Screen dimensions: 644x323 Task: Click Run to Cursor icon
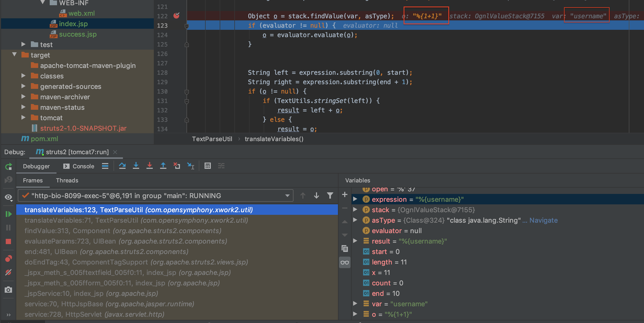tap(191, 166)
